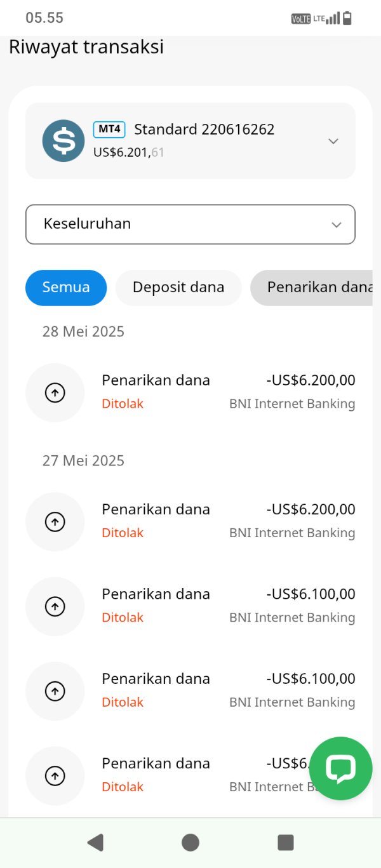Switch to the Penarikan dana filter tab
The width and height of the screenshot is (381, 868).
pyautogui.click(x=317, y=288)
